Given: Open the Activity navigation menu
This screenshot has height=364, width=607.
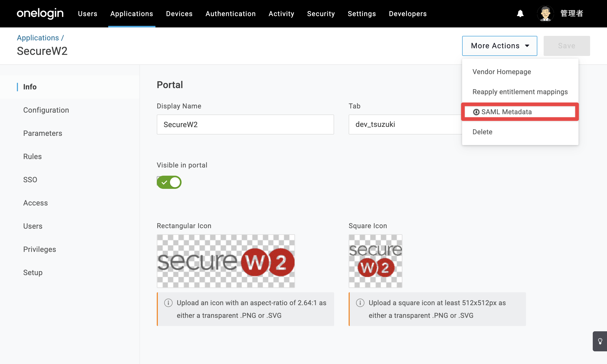Looking at the screenshot, I should pos(281,14).
